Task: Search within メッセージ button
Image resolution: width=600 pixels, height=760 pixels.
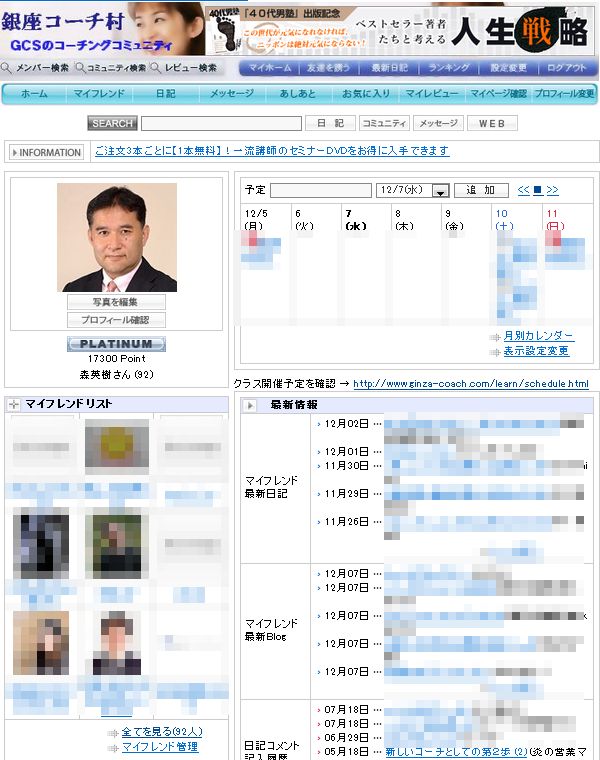Action: [439, 123]
